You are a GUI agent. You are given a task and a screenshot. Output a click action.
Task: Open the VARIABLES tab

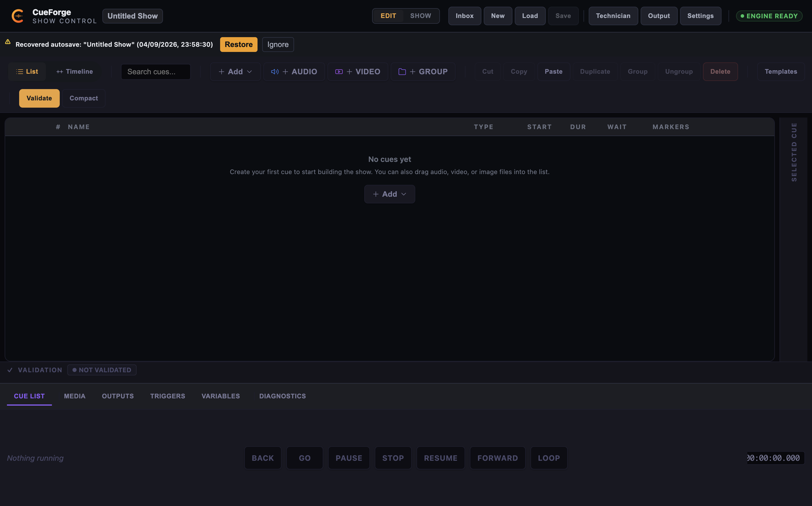[221, 396]
